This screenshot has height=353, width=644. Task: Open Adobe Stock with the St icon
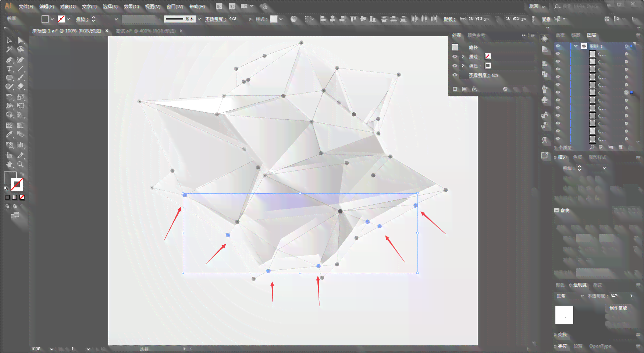click(x=232, y=7)
